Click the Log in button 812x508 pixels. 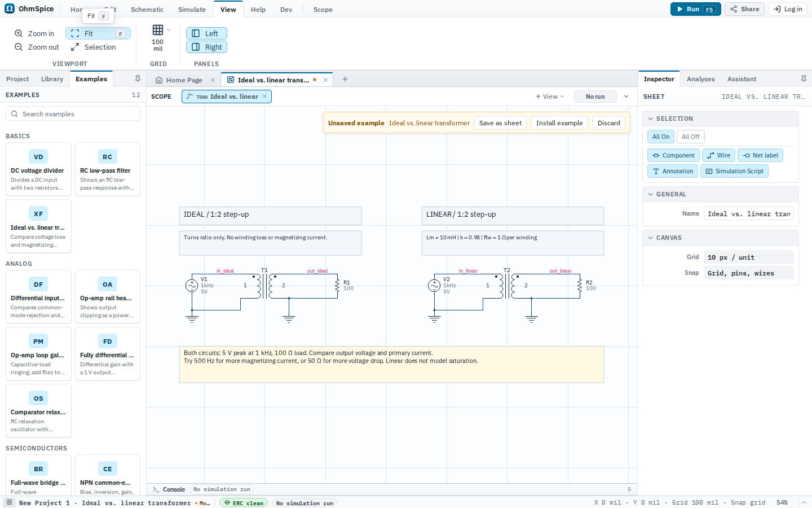click(788, 9)
